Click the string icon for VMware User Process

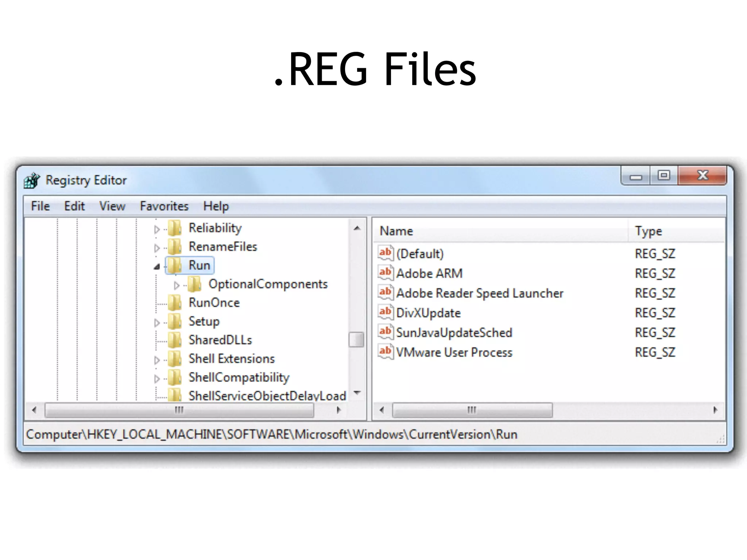(386, 351)
